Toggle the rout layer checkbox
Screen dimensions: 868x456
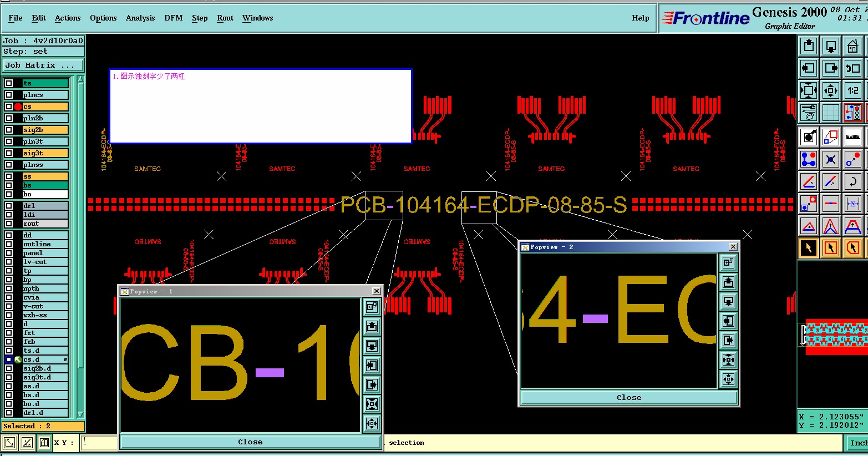(9, 224)
